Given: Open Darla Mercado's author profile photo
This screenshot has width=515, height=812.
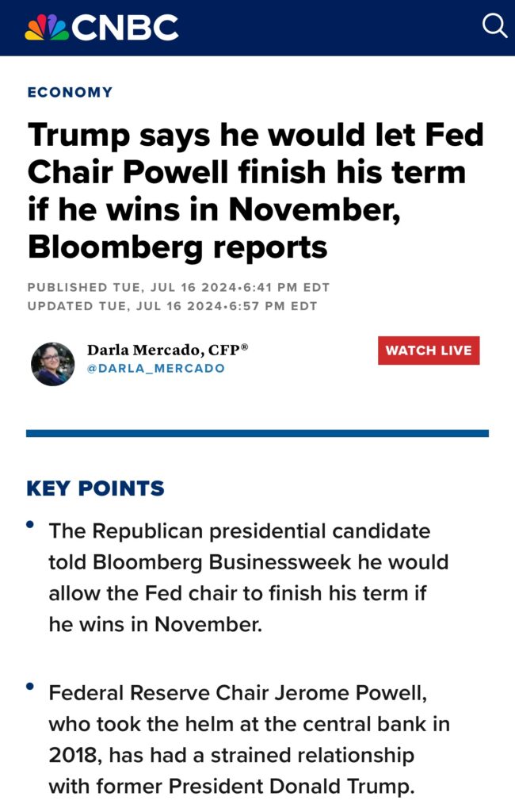Looking at the screenshot, I should point(52,364).
